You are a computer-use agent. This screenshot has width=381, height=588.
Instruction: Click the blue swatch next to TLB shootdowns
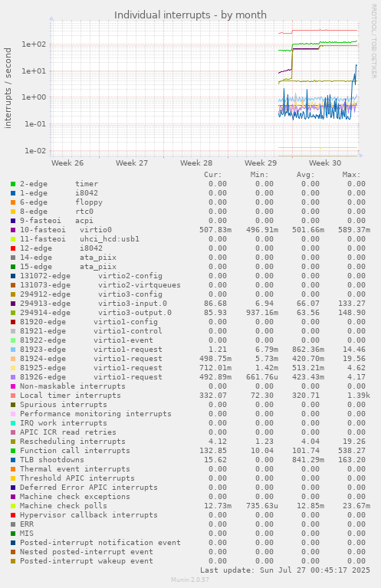[13, 460]
